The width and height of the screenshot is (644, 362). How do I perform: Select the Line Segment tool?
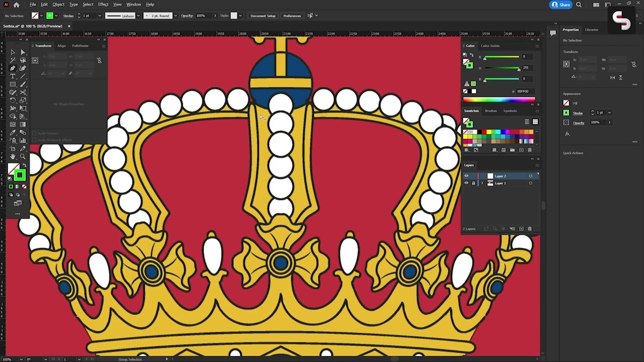click(23, 76)
